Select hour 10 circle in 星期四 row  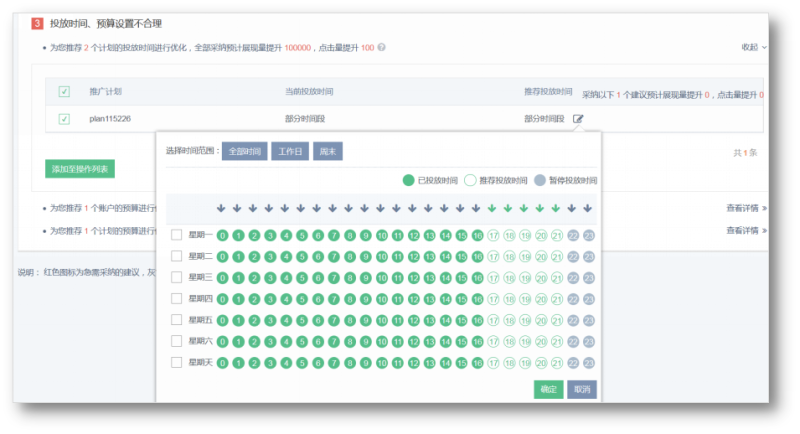[x=382, y=299]
